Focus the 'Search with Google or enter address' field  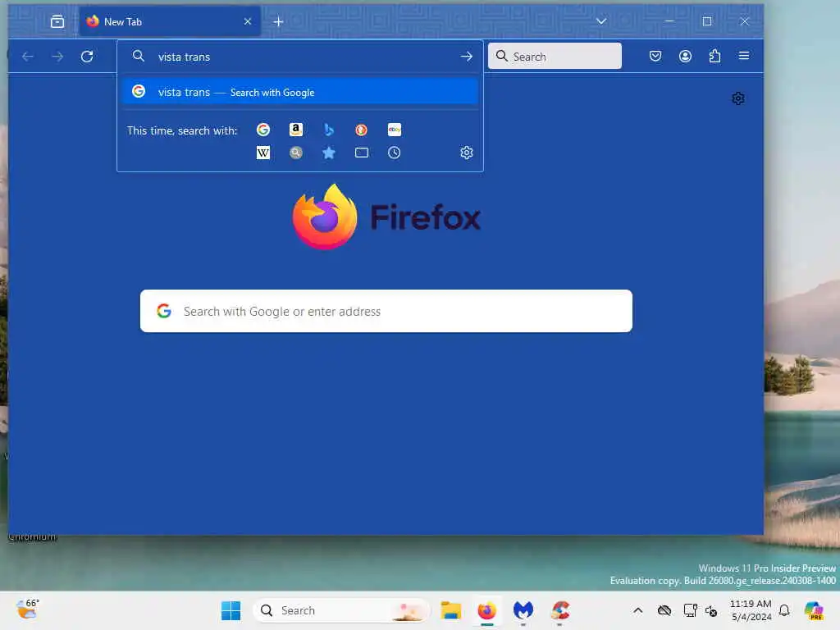(386, 311)
